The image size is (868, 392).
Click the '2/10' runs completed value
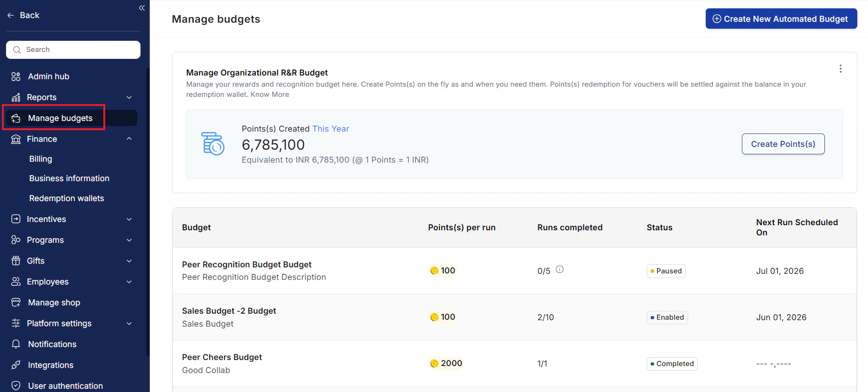(x=545, y=317)
